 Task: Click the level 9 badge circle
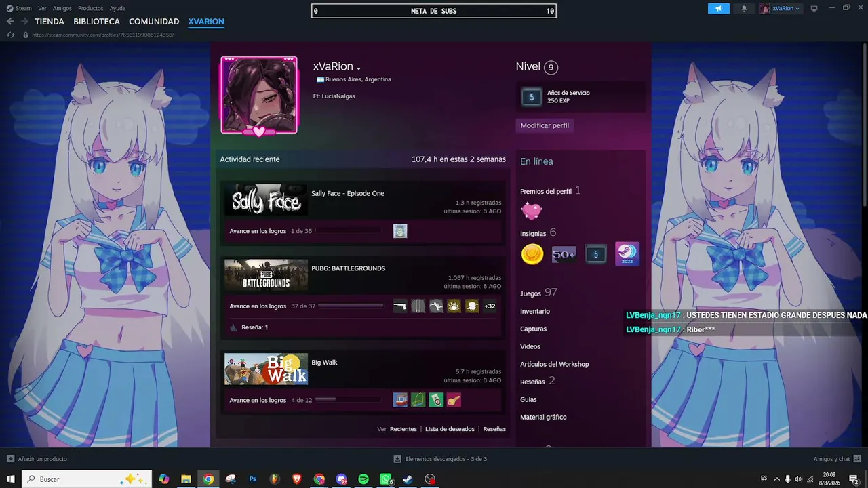tap(551, 67)
